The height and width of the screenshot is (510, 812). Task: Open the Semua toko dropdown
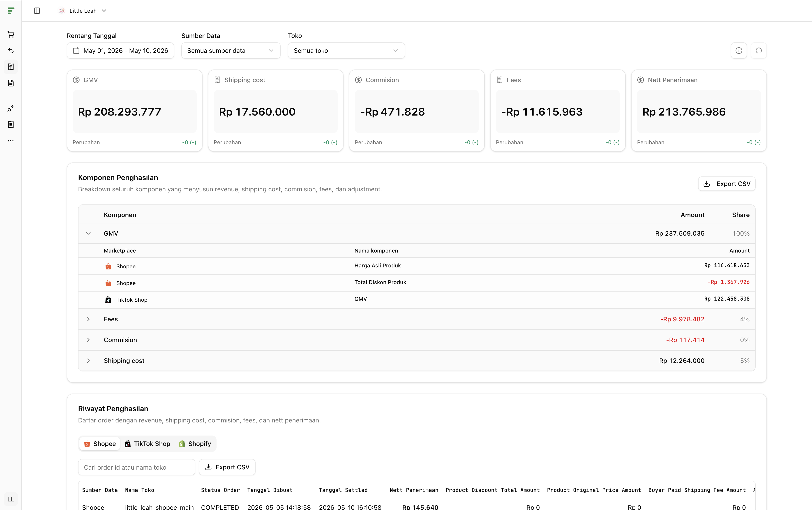[x=346, y=51]
